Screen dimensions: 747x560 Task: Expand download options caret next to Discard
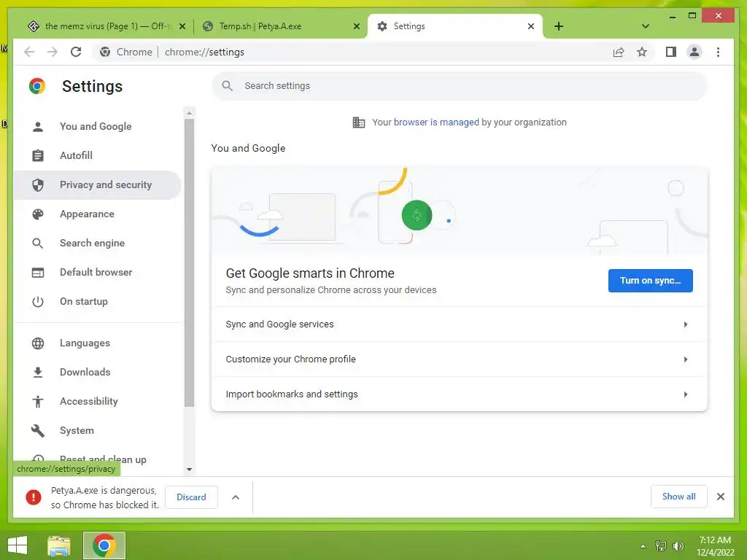pos(236,497)
